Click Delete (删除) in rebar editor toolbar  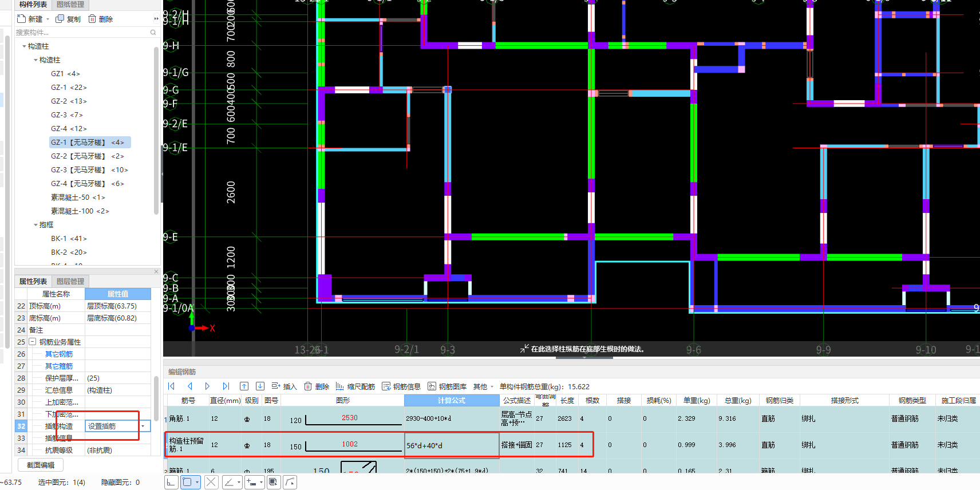[317, 386]
